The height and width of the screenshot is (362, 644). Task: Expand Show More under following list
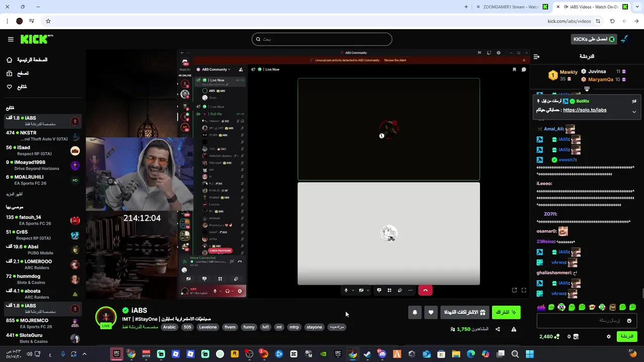pos(14,194)
